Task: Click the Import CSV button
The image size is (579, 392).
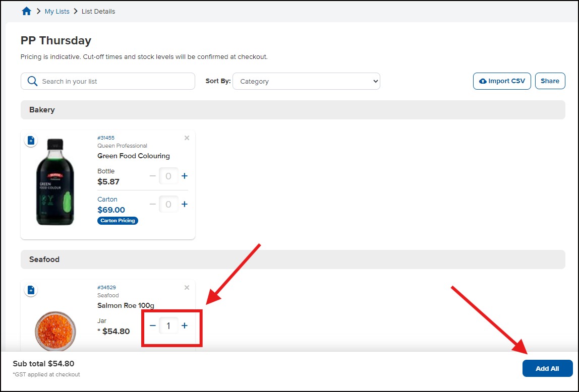Action: (x=501, y=81)
